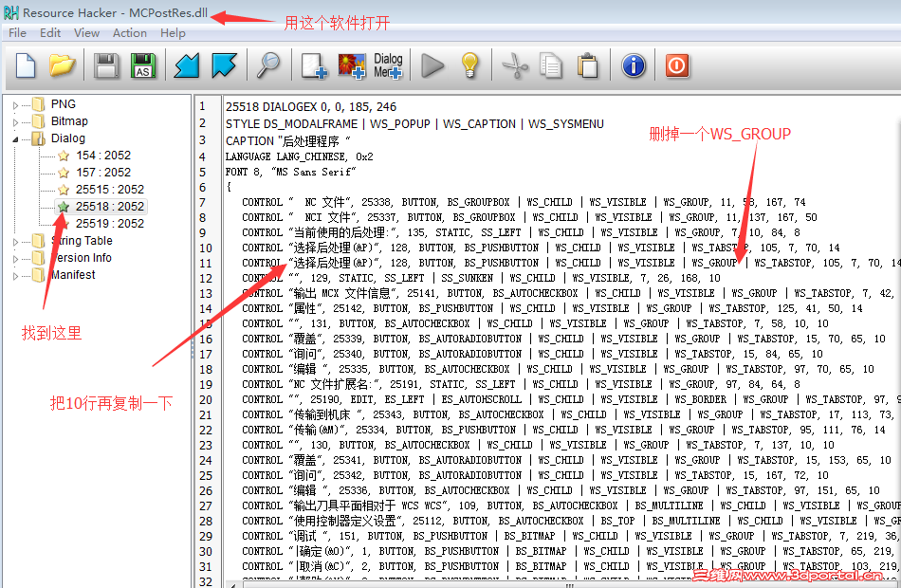Click the blue downward arrow toolbar icon
Image resolution: width=901 pixels, height=588 pixels.
pos(224,65)
